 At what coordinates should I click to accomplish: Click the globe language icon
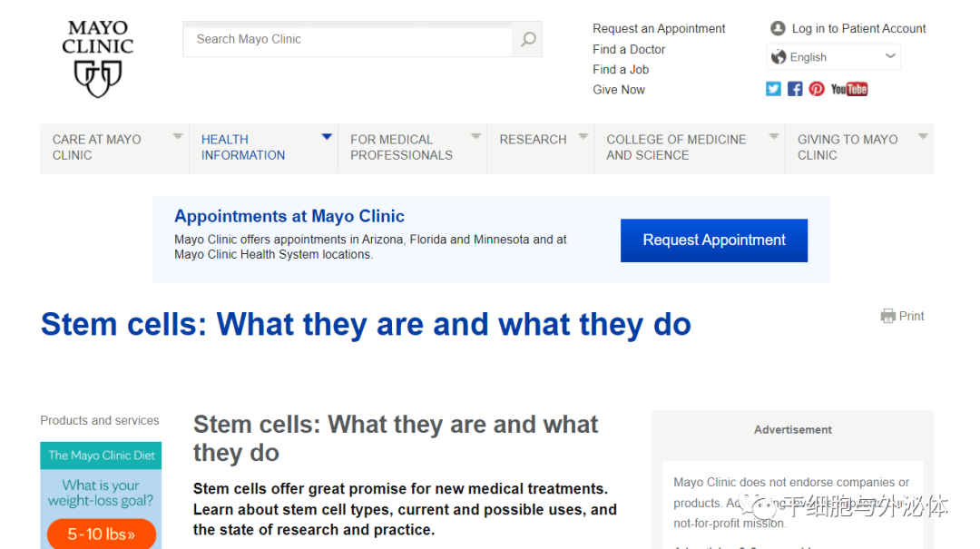[779, 57]
